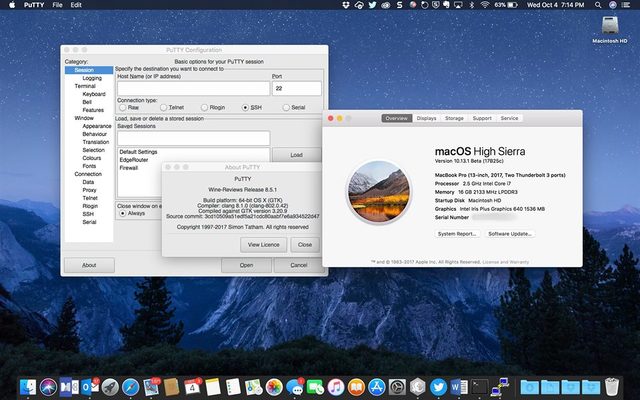
Task: Open the Apple menu
Action: click(12, 5)
